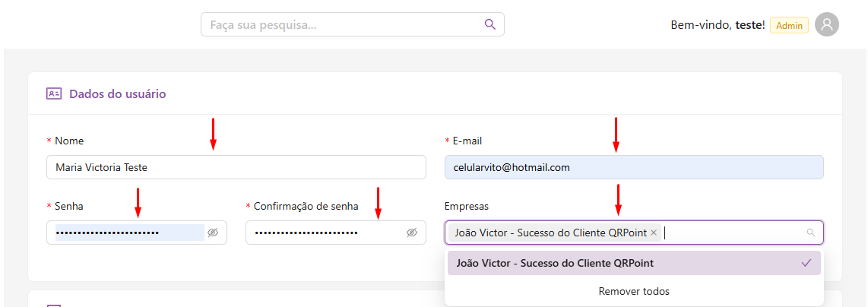Click the small magnifier inside Empresas field
Viewport: 868px width, 307px height.
[810, 233]
